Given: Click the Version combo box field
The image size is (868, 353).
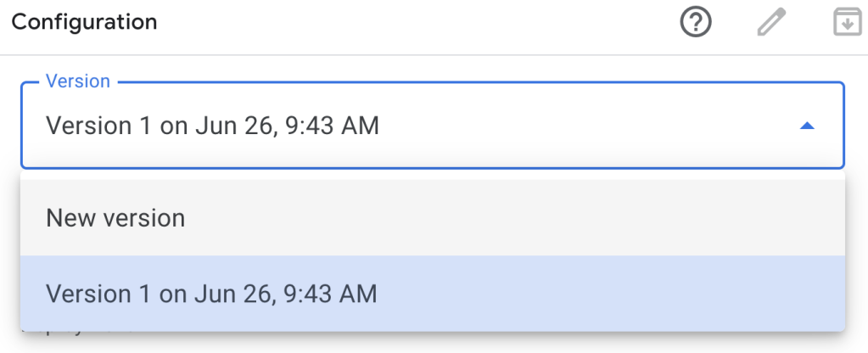Looking at the screenshot, I should [x=433, y=126].
